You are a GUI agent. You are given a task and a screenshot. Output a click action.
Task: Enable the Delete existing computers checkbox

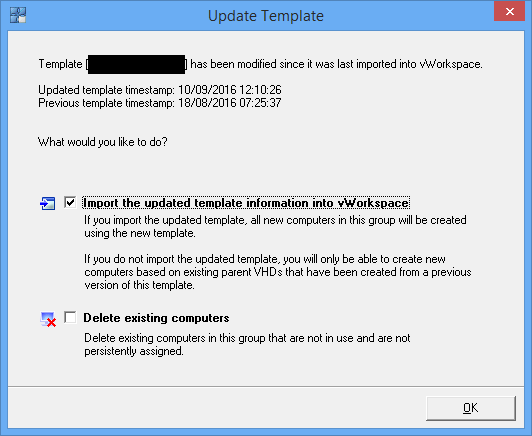pos(70,318)
